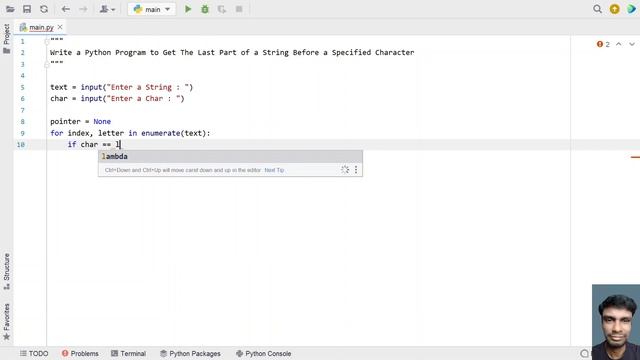Select lambda from the completion popup

click(x=230, y=156)
